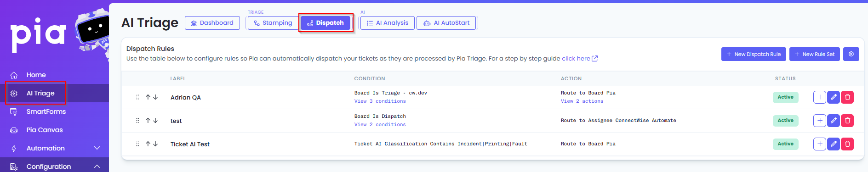868x172 pixels.
Task: Move Adrian QA rule down with arrow
Action: tap(155, 97)
